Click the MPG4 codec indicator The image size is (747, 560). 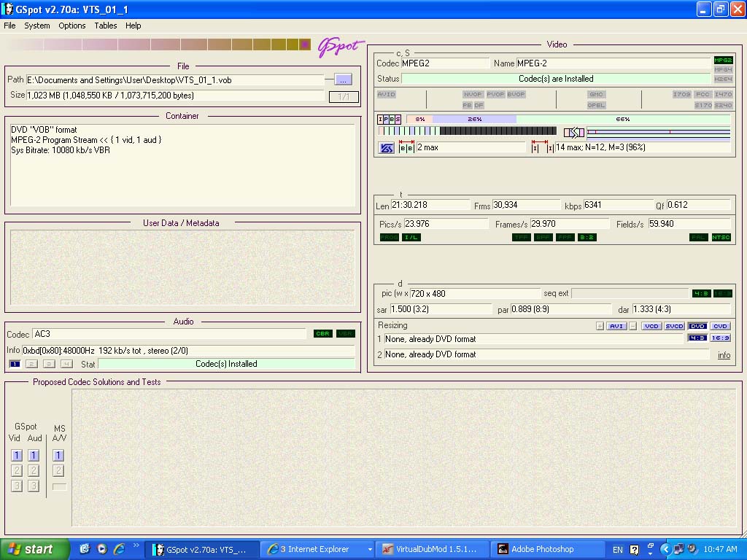pyautogui.click(x=723, y=69)
